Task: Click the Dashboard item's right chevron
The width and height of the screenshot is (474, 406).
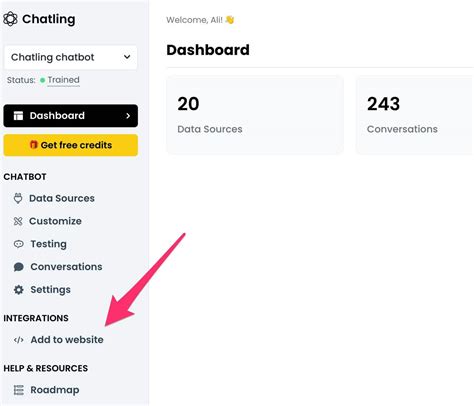Action: (128, 116)
